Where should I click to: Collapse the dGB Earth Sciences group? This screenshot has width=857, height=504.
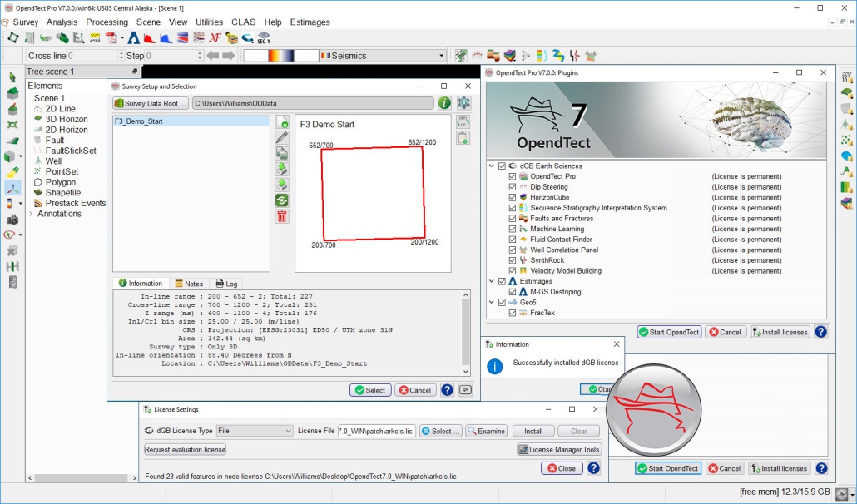(x=492, y=166)
